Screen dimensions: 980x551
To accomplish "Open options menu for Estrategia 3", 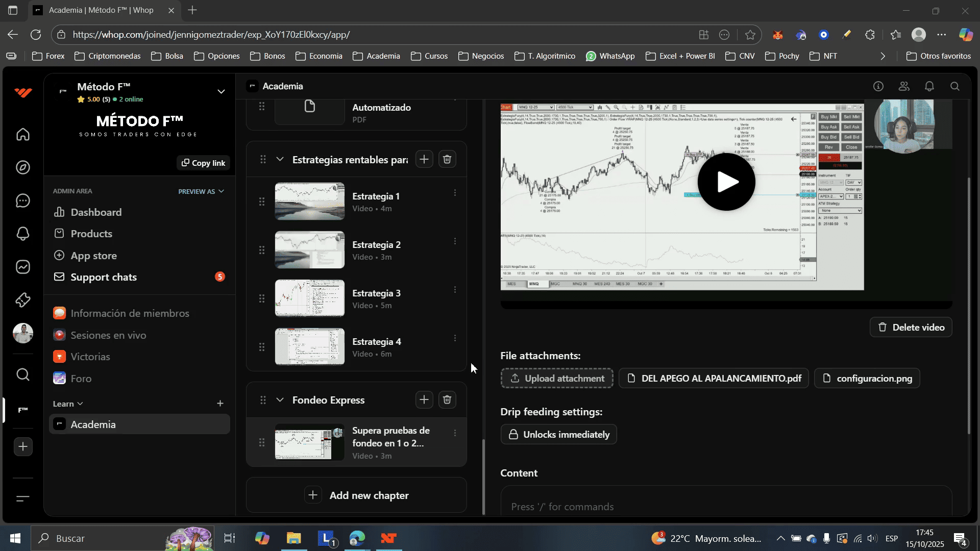I will pyautogui.click(x=455, y=290).
